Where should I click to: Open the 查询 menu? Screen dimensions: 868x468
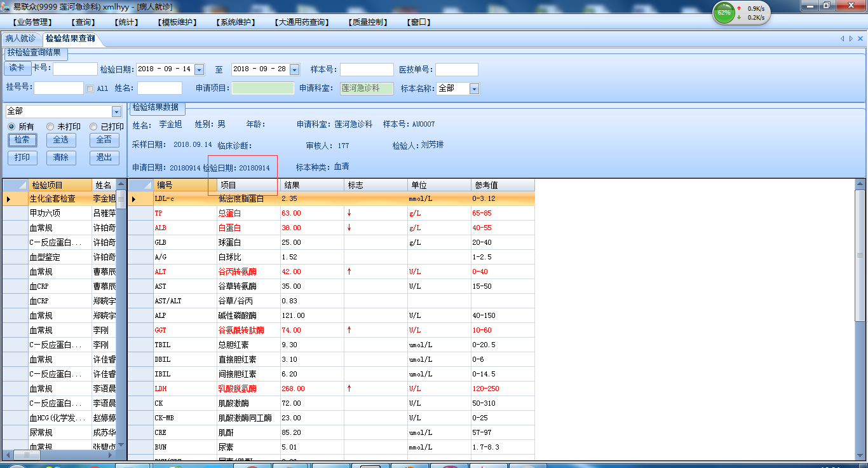pyautogui.click(x=84, y=22)
